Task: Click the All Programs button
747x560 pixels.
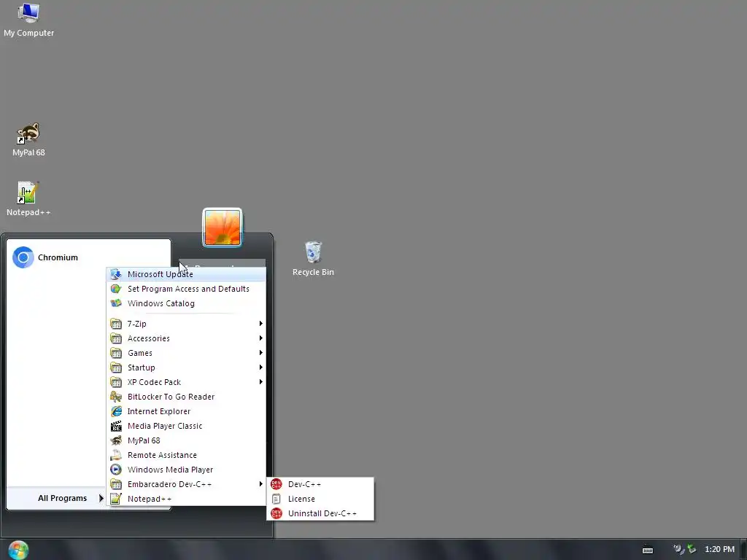Action: pyautogui.click(x=57, y=498)
